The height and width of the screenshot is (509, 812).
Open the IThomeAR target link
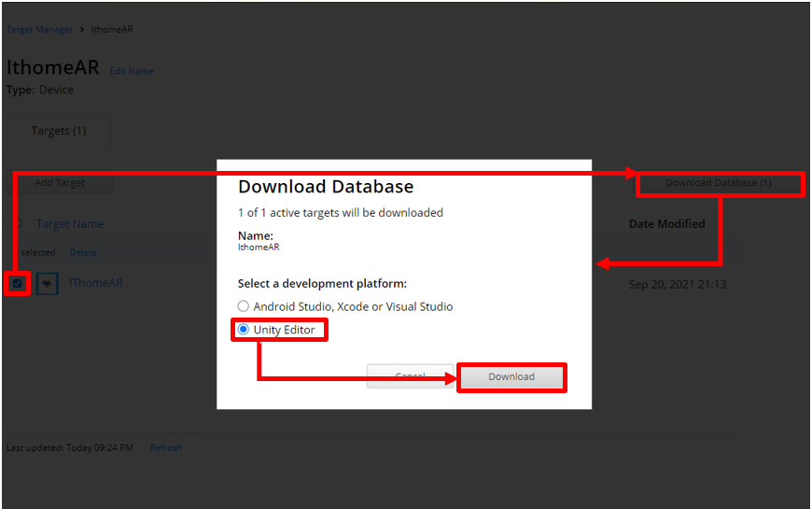[96, 283]
